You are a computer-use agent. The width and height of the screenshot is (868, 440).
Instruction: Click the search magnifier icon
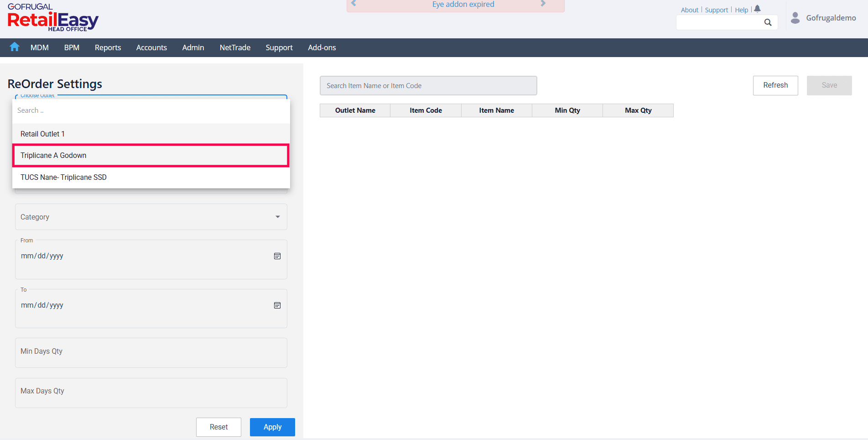[768, 22]
